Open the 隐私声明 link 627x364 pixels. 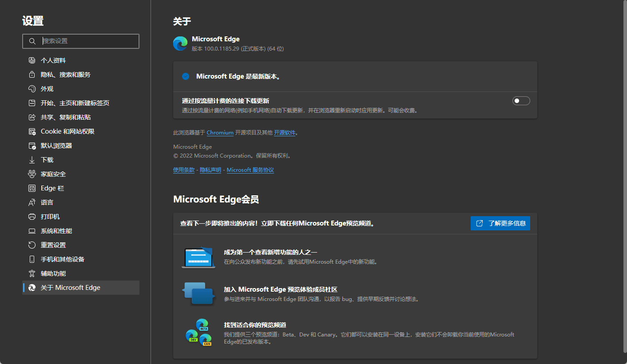[210, 170]
